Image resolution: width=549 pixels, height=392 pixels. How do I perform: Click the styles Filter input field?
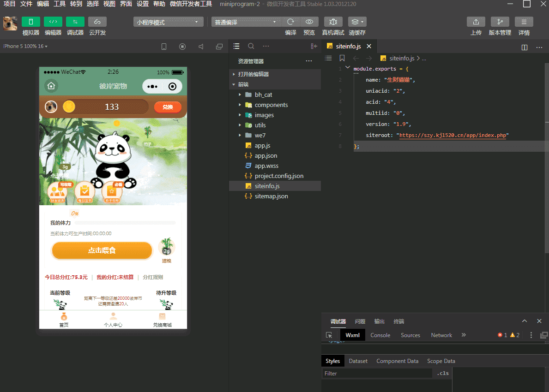click(376, 374)
